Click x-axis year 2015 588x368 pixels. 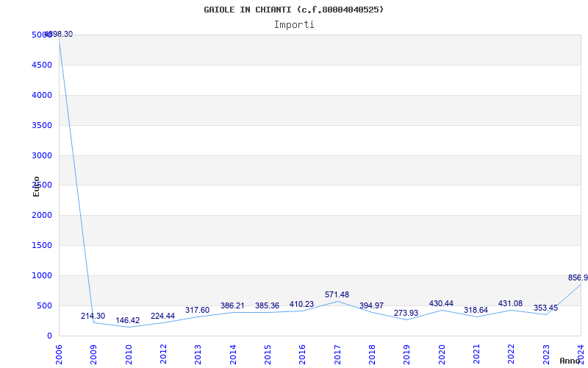coord(268,354)
